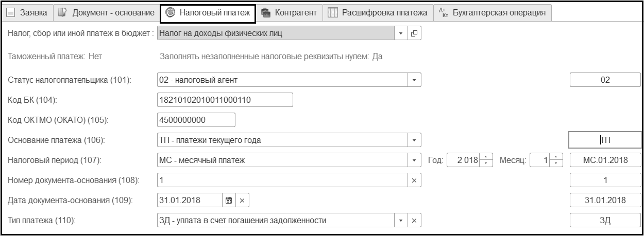Expand Статус налогоплательщика (101) dropdown
This screenshot has width=644, height=236.
[x=414, y=80]
